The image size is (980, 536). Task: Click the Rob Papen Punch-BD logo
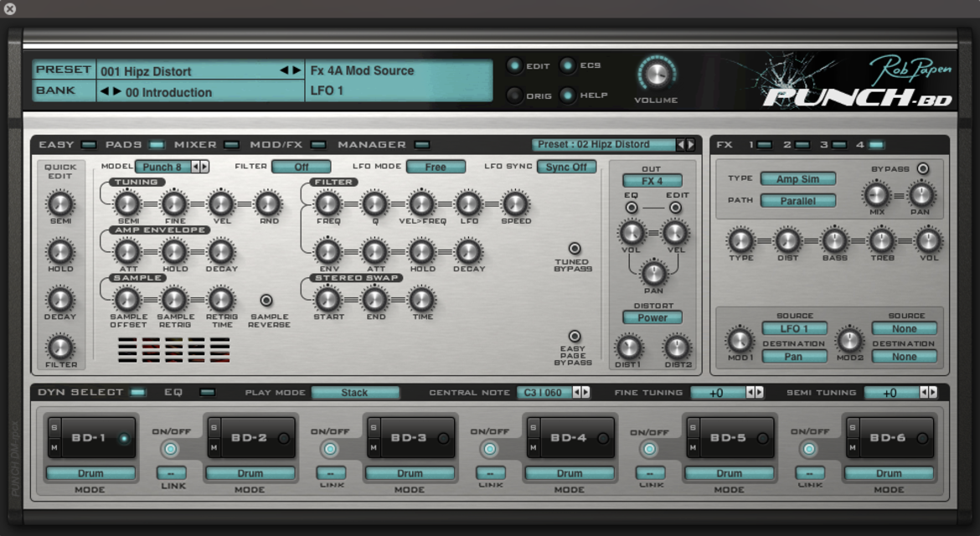pos(858,84)
